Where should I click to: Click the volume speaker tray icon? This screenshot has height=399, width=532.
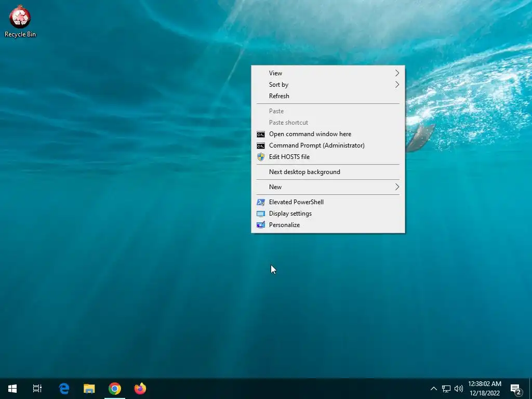tap(458, 389)
